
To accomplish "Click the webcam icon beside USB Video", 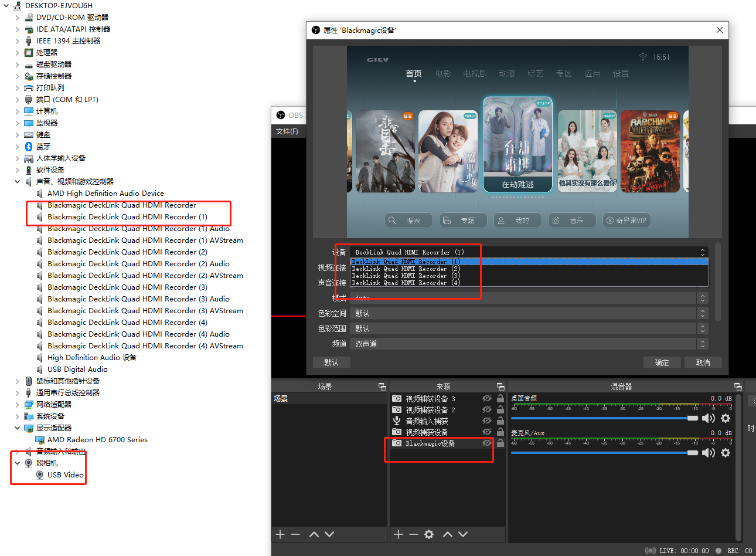I will [x=40, y=475].
